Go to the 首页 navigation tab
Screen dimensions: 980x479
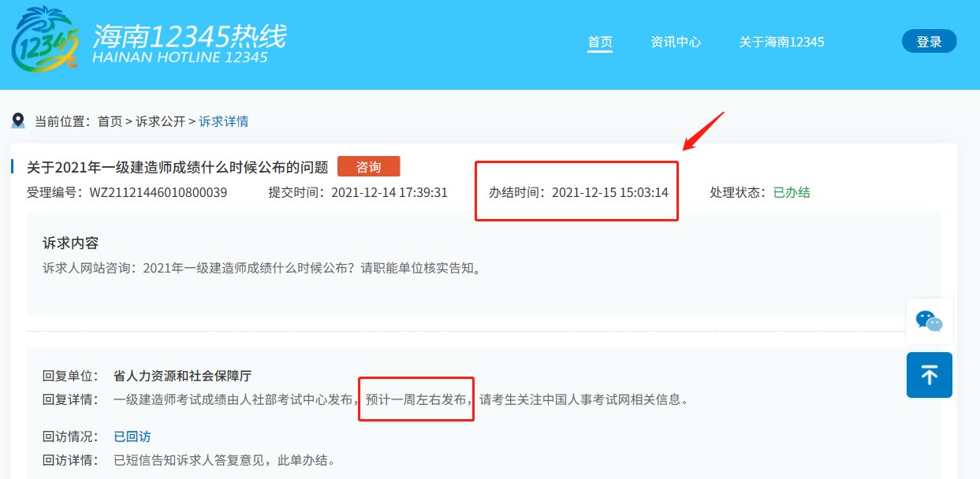click(x=600, y=42)
